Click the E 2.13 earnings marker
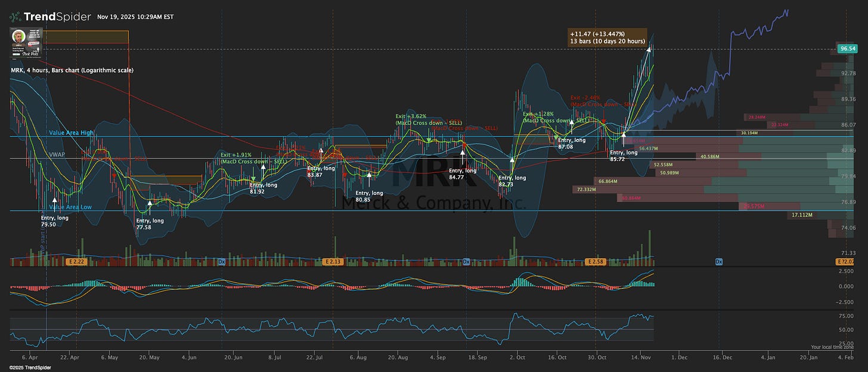Image resolution: width=868 pixels, height=372 pixels. click(333, 262)
